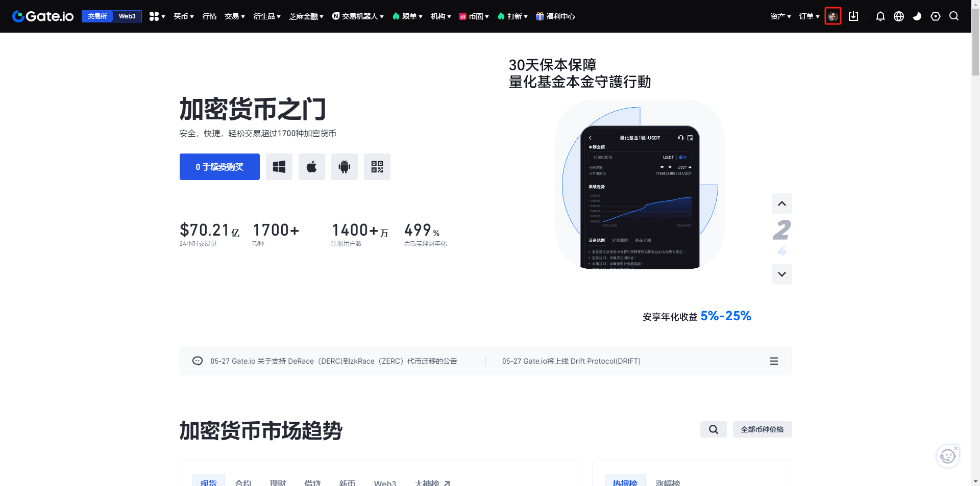Expand the 买币 dropdown
This screenshot has width=980, height=486.
(x=184, y=16)
